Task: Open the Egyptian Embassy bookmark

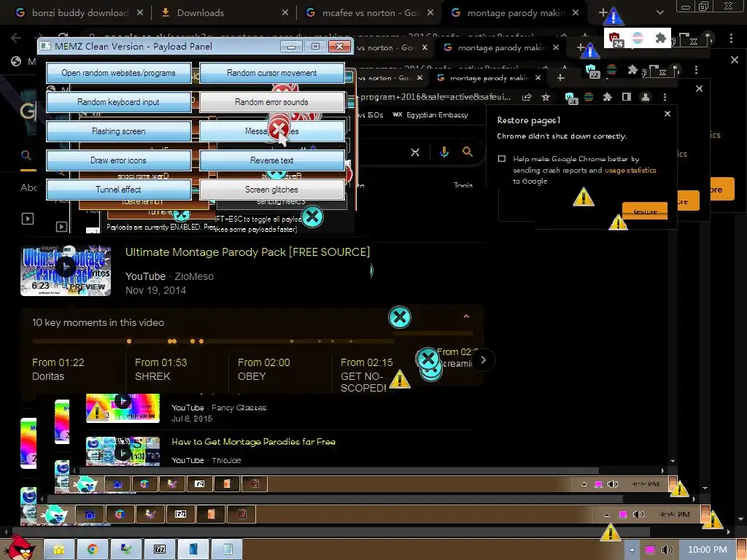Action: pyautogui.click(x=430, y=114)
